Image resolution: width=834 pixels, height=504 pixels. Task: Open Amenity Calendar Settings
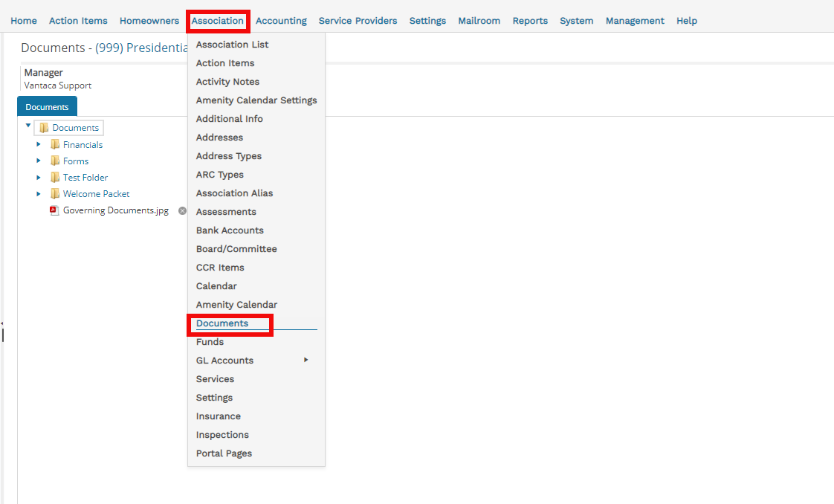click(x=256, y=100)
